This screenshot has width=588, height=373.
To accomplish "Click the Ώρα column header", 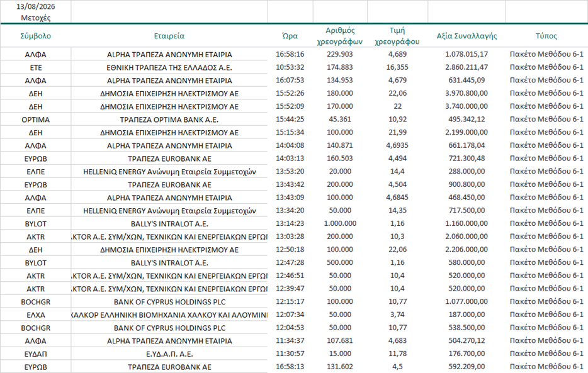I will pyautogui.click(x=290, y=36).
